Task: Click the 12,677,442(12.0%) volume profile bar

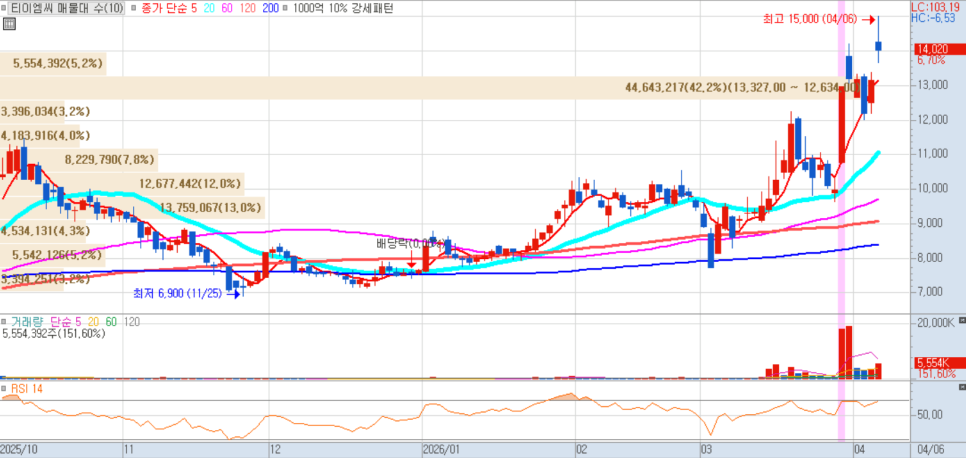Action: 122,183
